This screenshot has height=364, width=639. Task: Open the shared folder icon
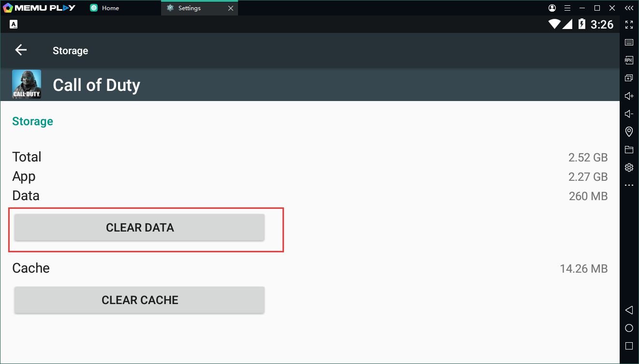[x=629, y=149]
